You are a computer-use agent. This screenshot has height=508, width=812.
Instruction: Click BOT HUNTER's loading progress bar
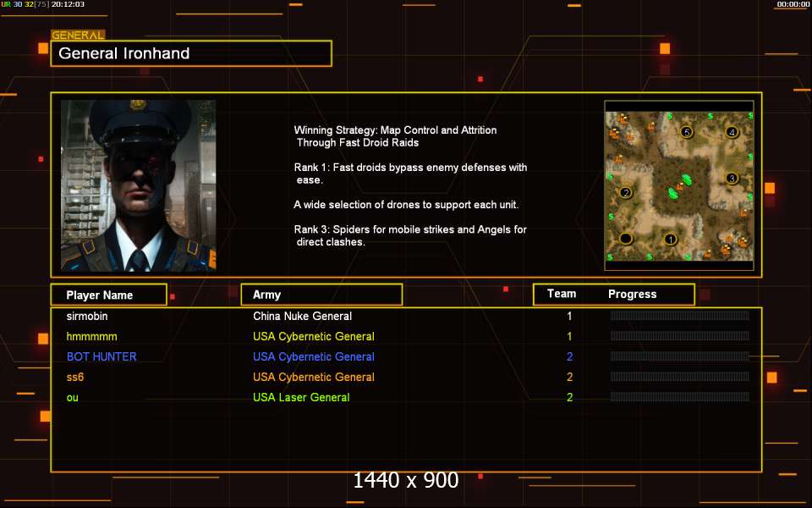[679, 356]
